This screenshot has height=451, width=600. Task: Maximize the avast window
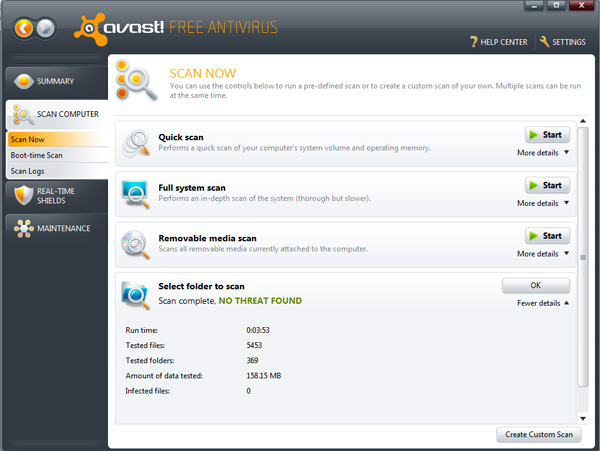[x=556, y=5]
